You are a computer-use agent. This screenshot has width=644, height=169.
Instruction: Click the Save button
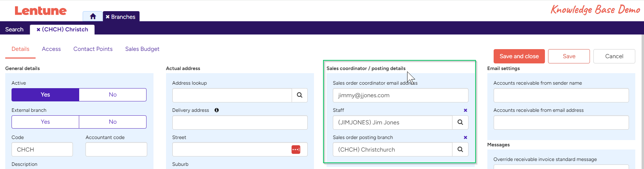[x=569, y=56]
